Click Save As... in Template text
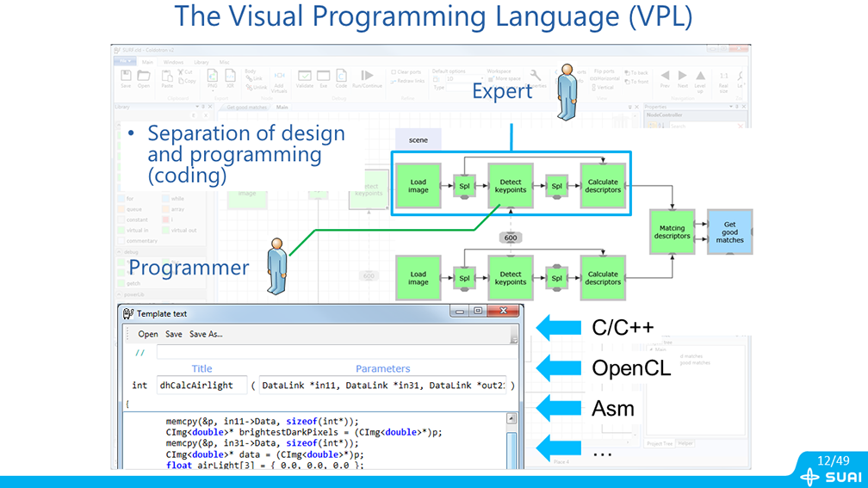 coord(206,334)
